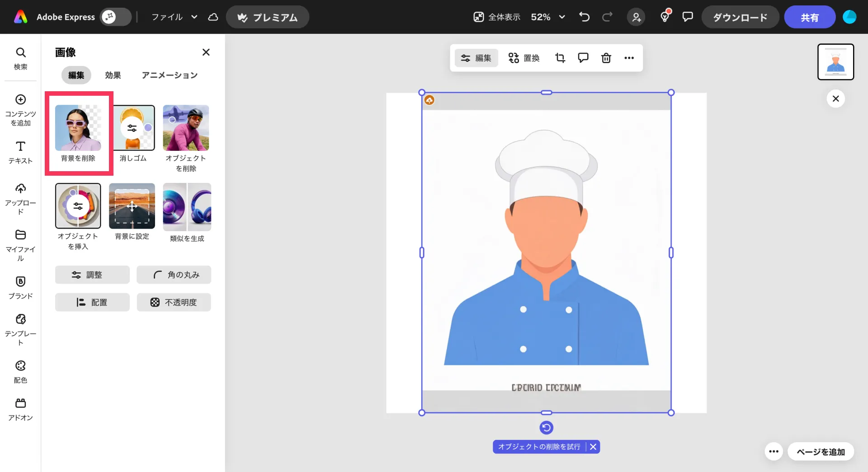The image size is (868, 472).
Task: Open the 不透明度 opacity control
Action: tap(174, 302)
